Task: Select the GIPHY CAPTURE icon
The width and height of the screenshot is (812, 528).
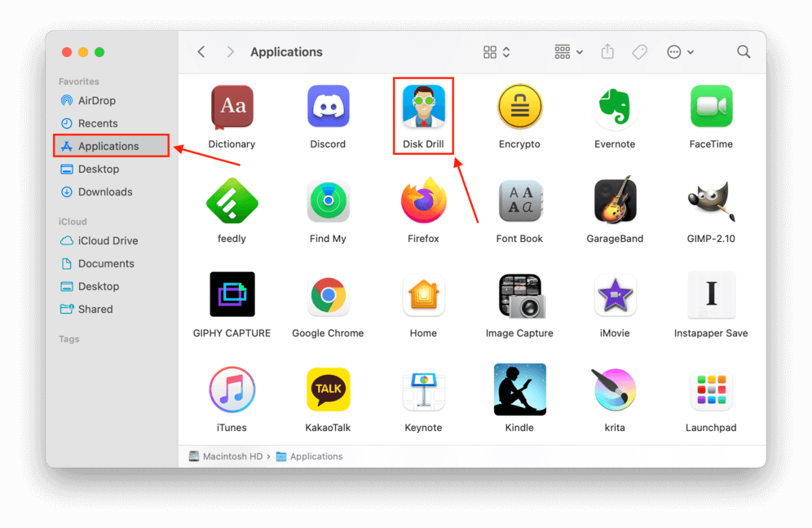Action: [232, 294]
